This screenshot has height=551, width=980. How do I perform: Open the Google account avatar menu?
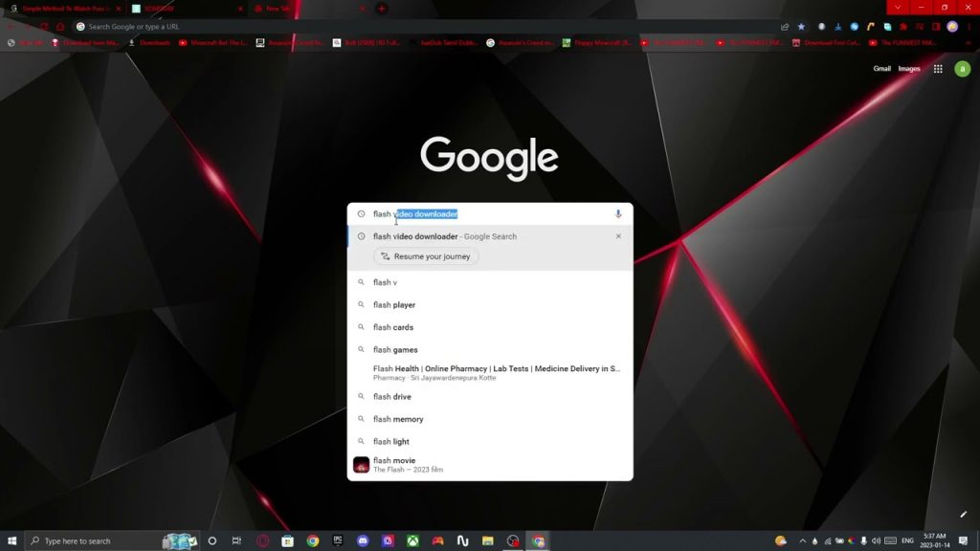pyautogui.click(x=962, y=69)
